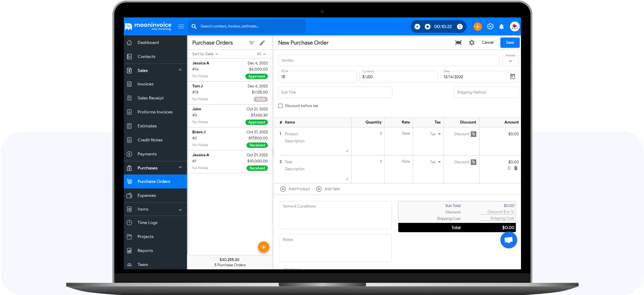The width and height of the screenshot is (644, 295).
Task: Click the orange plus quick-add icon in top bar
Action: [x=478, y=26]
